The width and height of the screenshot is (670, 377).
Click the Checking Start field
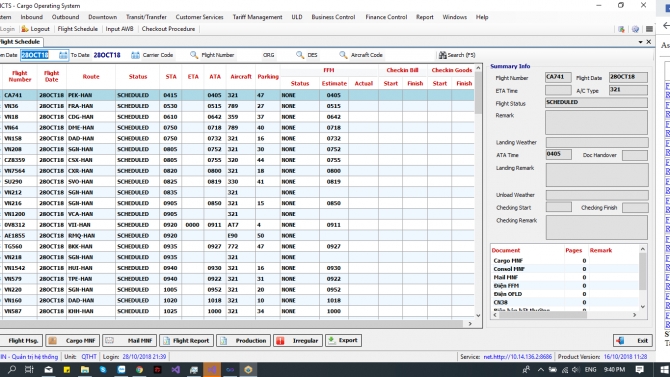click(558, 207)
